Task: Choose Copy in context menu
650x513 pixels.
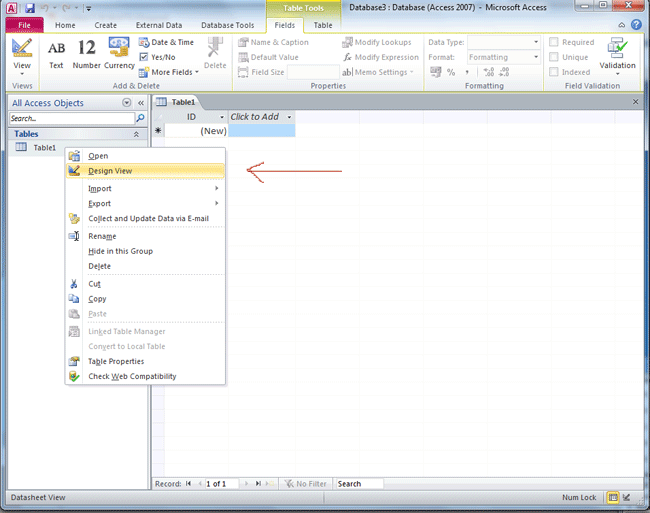Action: (145, 299)
